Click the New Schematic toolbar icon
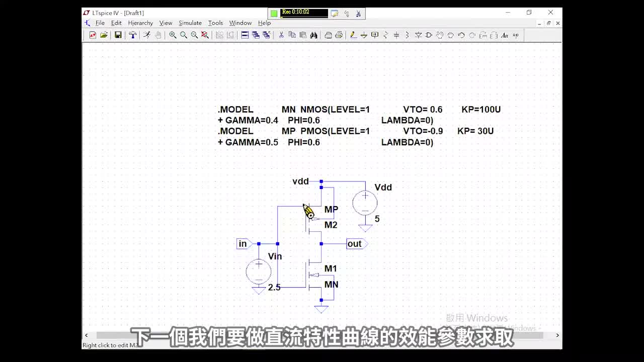 coord(93,35)
